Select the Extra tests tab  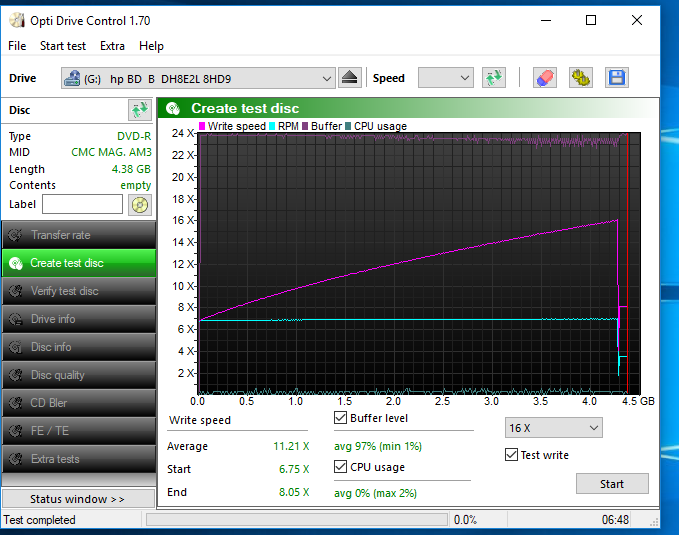[79, 459]
